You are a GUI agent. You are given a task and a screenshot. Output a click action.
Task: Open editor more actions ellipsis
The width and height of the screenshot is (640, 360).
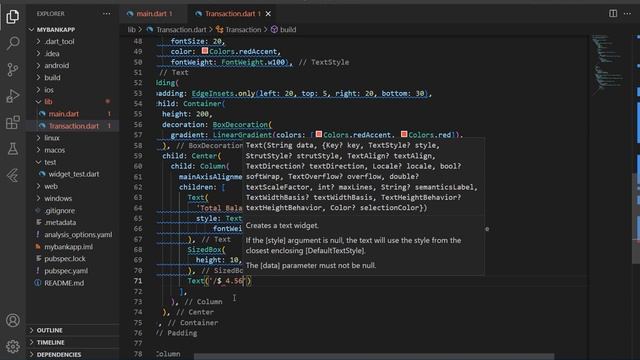coord(627,13)
